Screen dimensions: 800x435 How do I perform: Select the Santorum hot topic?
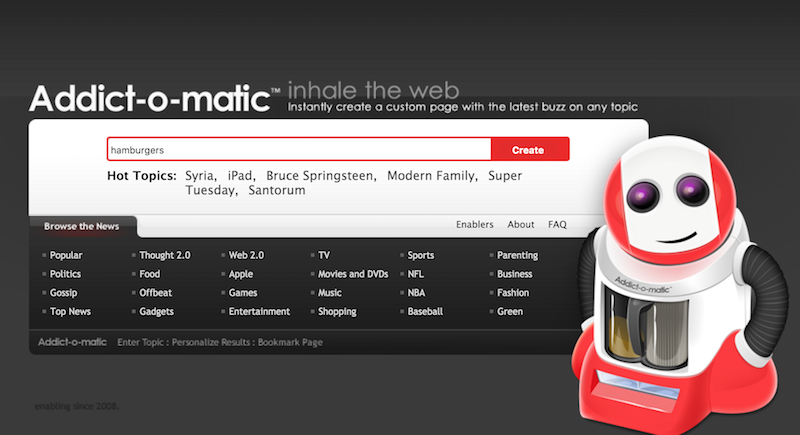[272, 190]
